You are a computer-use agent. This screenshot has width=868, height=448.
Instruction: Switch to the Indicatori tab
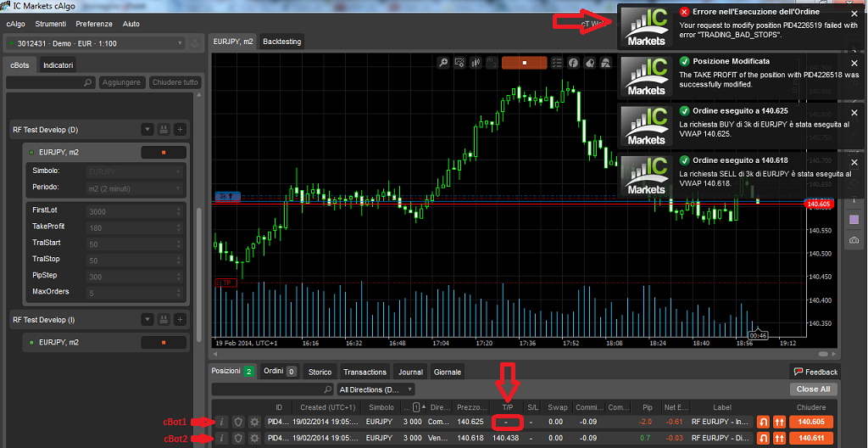[58, 64]
